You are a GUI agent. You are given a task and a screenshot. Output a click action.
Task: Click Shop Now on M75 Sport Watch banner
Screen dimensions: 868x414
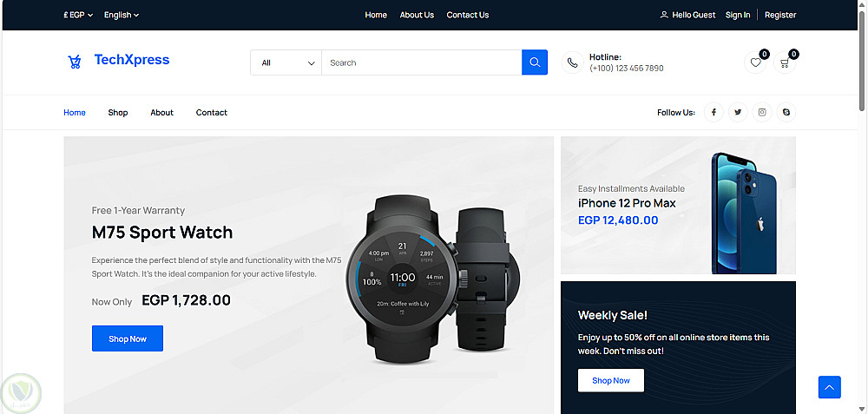point(128,338)
